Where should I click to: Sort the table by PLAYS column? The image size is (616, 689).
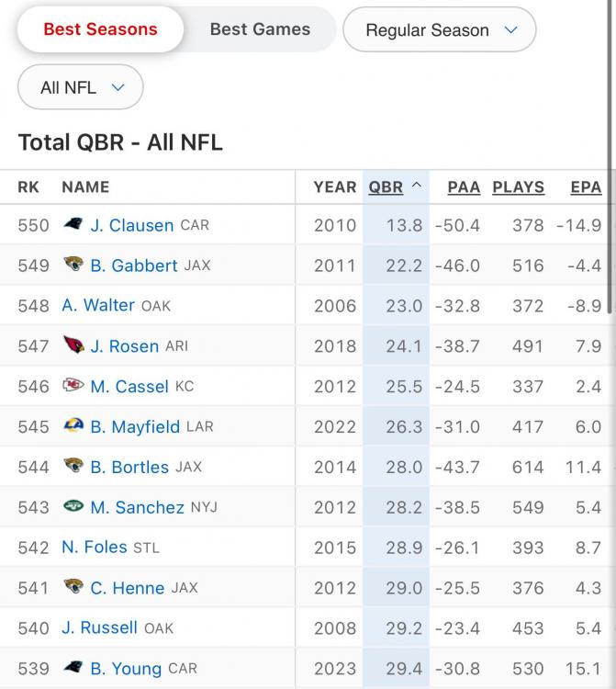(x=518, y=187)
